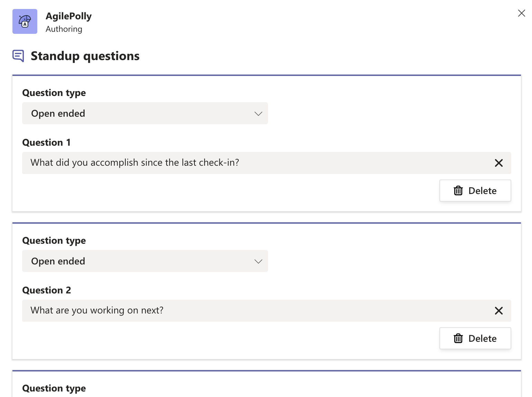Open the Question type dropdown above Question 2
This screenshot has height=397, width=532.
pos(145,261)
